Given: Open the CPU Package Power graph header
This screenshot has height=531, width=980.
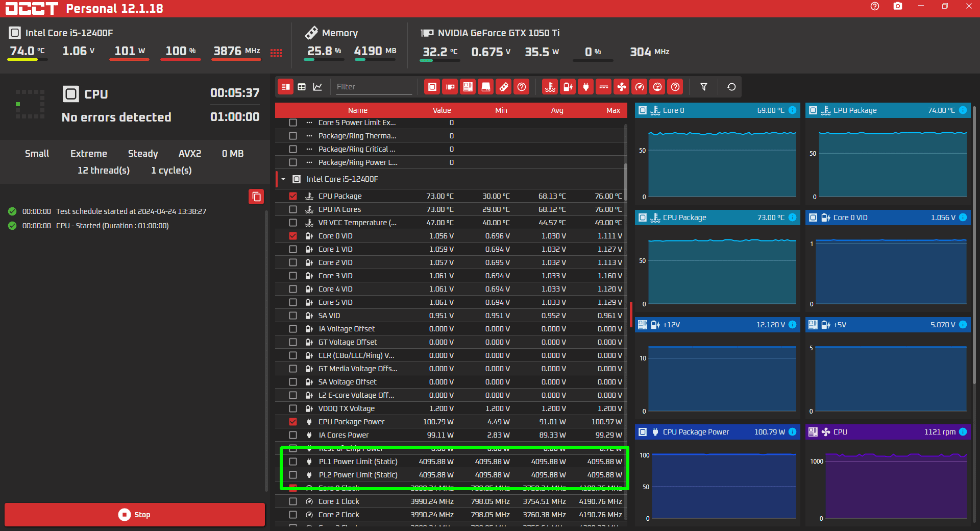Looking at the screenshot, I should point(718,432).
